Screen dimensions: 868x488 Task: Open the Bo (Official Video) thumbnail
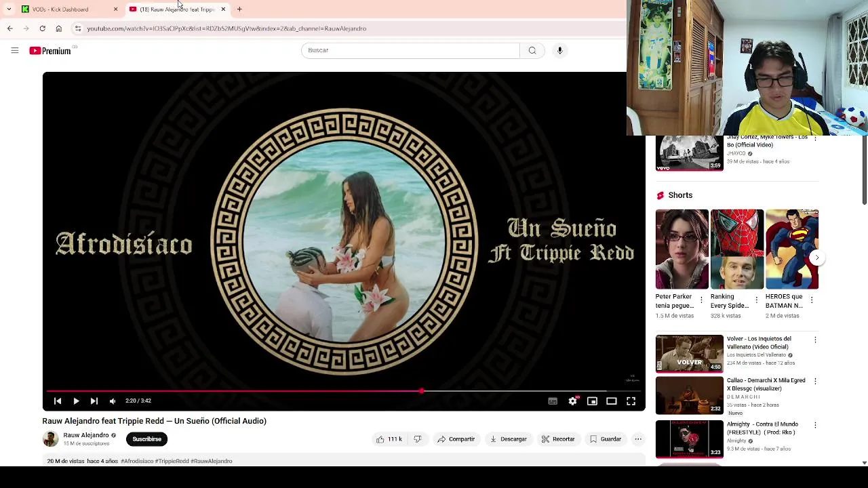(690, 153)
